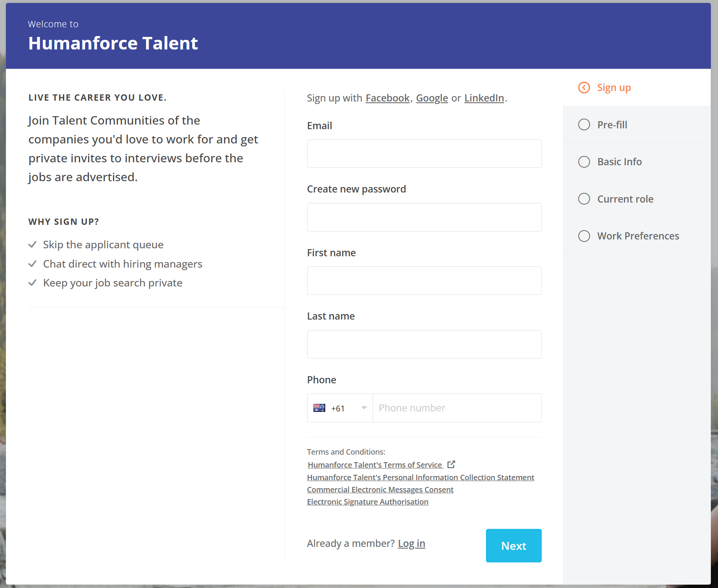Image resolution: width=718 pixels, height=588 pixels.
Task: Open the +61 country code dropdown arrow
Action: click(x=364, y=408)
